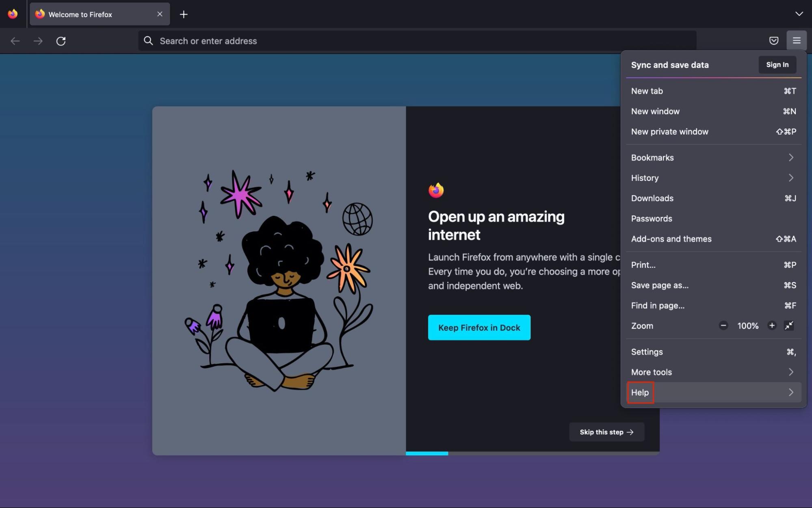812x508 pixels.
Task: Zoom in with the plus button
Action: pyautogui.click(x=772, y=326)
